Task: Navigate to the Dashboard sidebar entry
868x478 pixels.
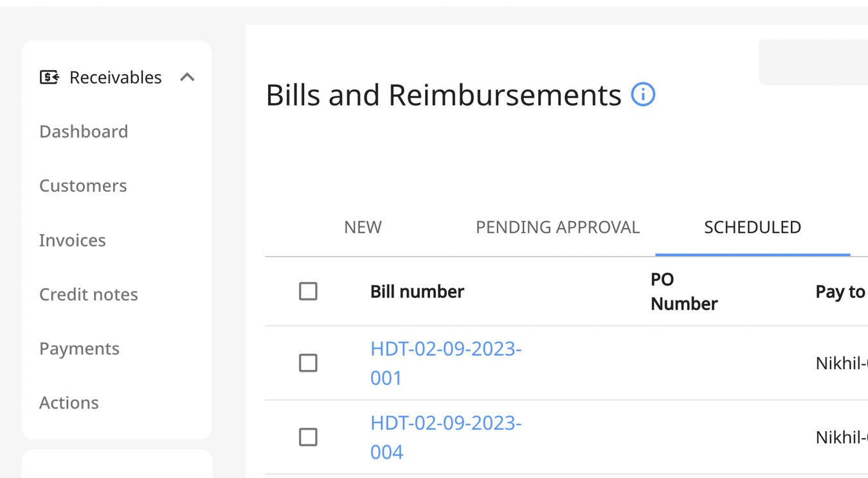Action: click(x=84, y=131)
